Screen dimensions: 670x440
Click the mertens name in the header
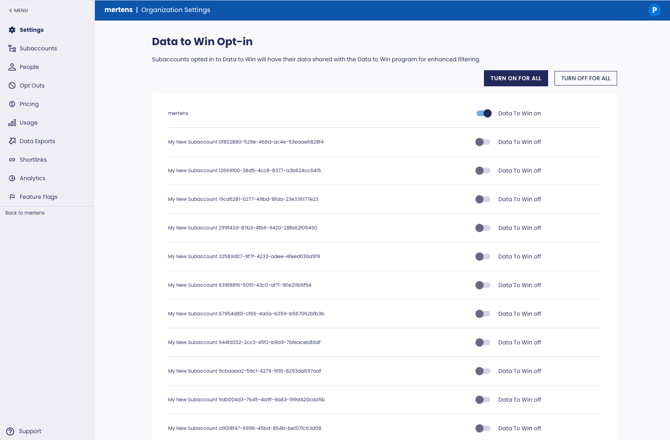pos(118,10)
